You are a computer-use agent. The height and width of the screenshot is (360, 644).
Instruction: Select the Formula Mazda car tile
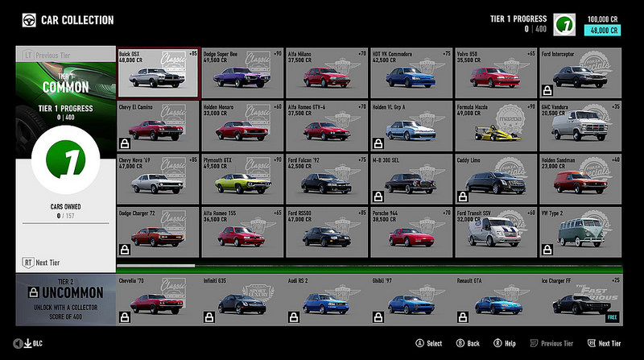496,126
